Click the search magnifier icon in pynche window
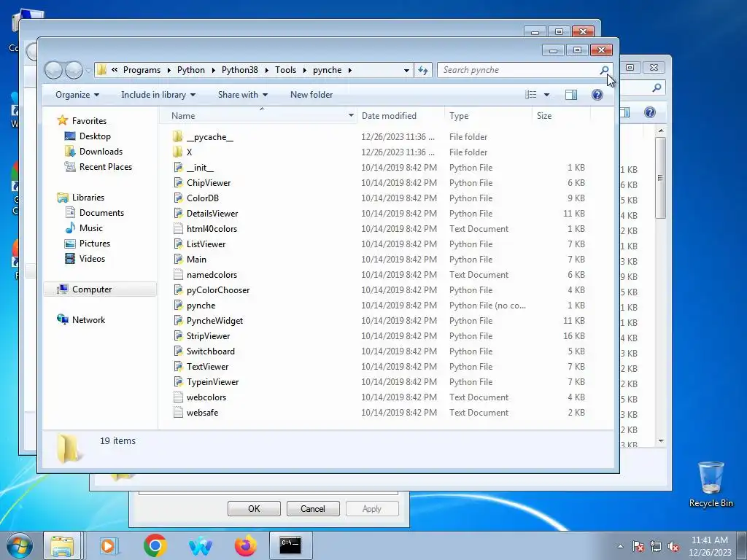Screen dimensions: 747x560 coord(604,70)
